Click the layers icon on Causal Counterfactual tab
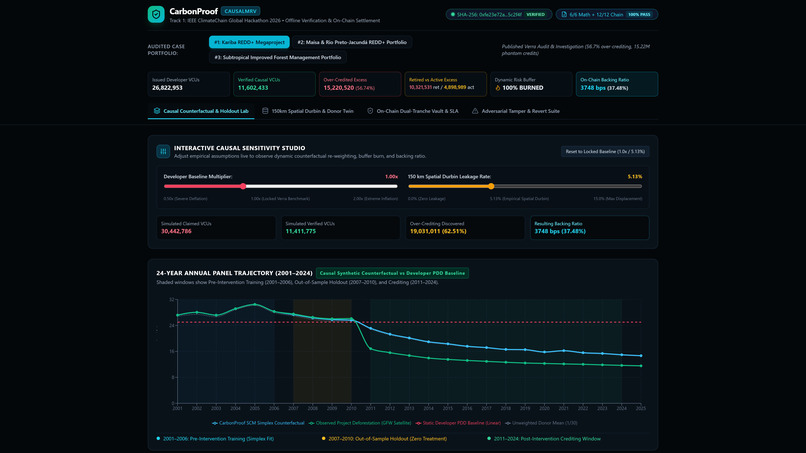 157,111
